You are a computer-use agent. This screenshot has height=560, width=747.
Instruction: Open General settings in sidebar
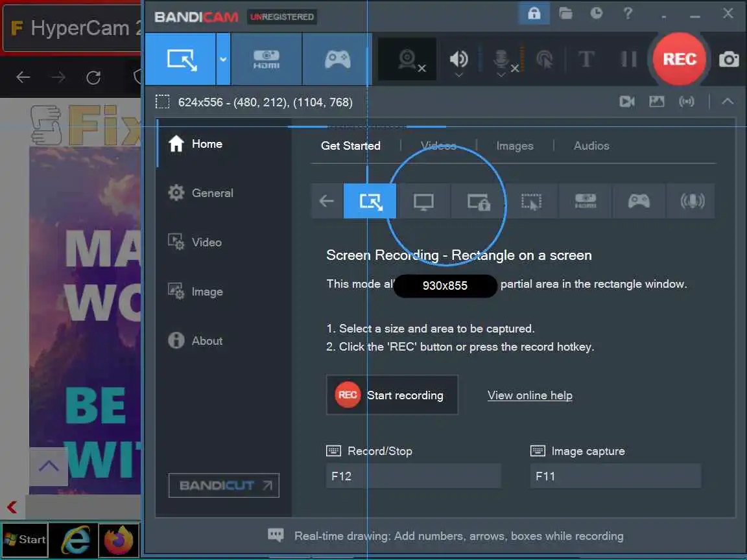[224, 193]
